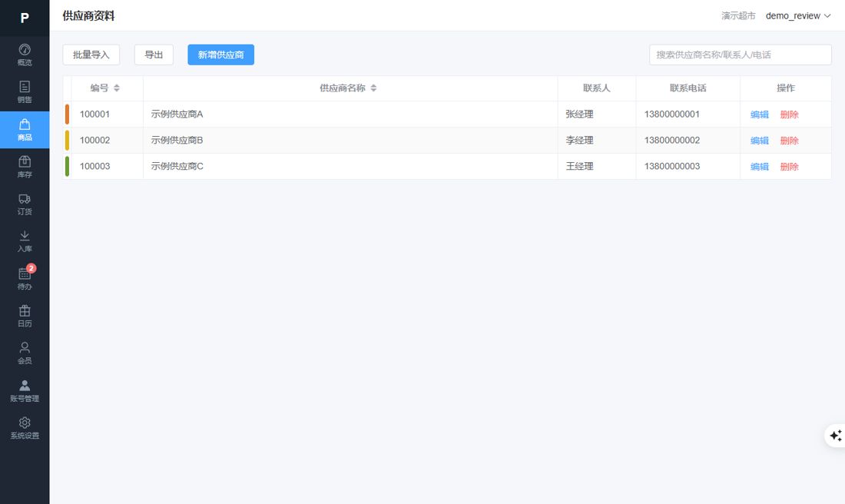
Task: Click the 演示超市 store name in header
Action: click(738, 15)
